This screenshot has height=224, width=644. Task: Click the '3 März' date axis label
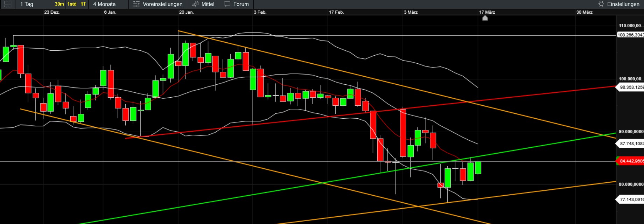coord(411,12)
